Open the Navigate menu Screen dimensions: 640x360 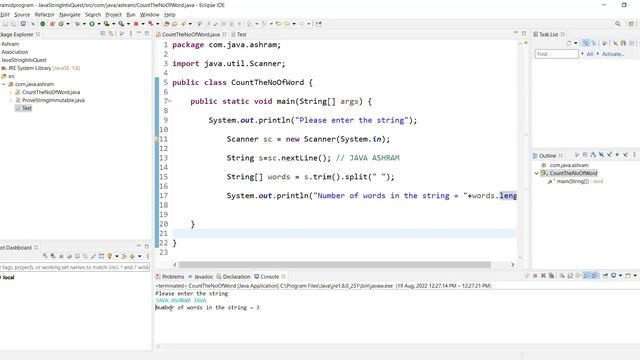70,14
